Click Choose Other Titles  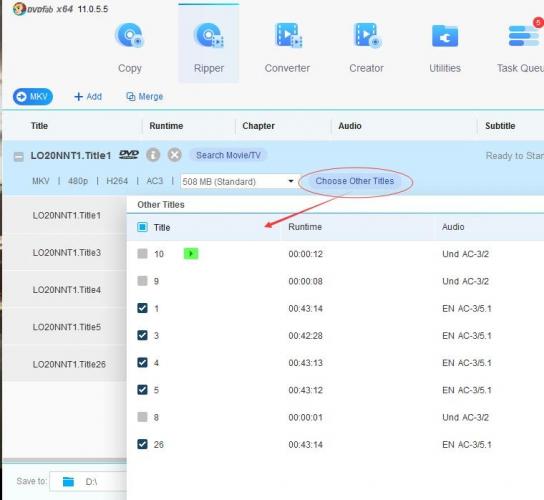(355, 181)
